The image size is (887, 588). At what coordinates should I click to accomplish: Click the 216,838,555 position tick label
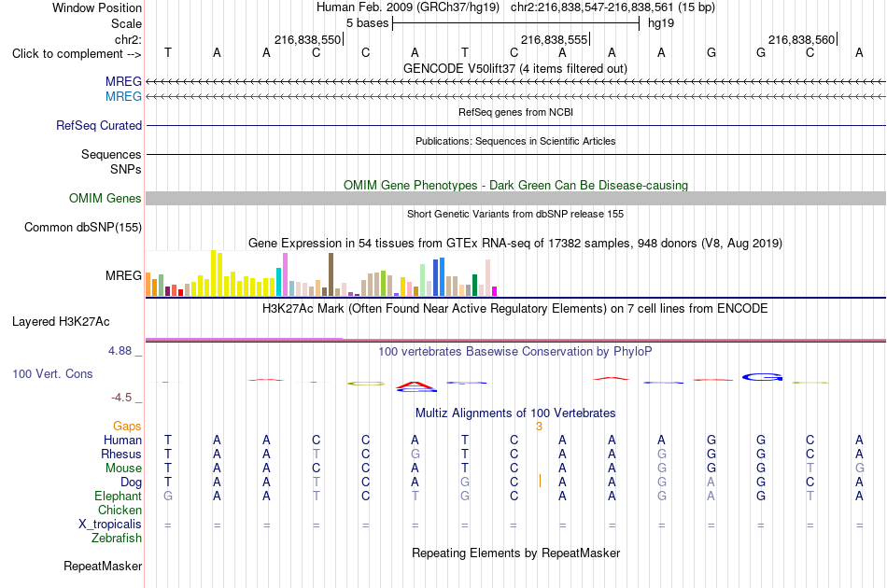tap(555, 39)
